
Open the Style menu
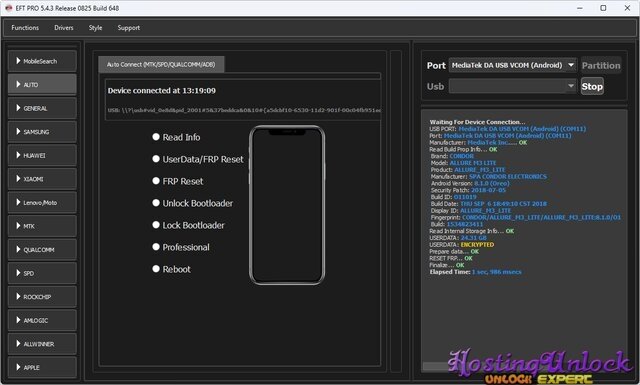click(x=96, y=28)
